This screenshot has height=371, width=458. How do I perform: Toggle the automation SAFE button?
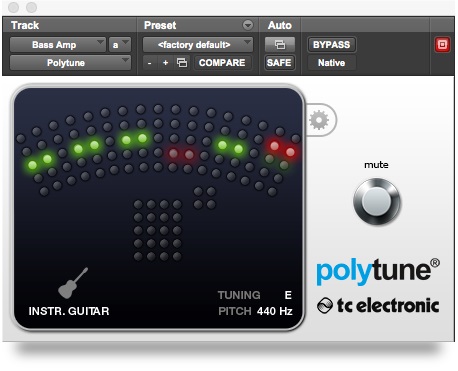click(279, 63)
